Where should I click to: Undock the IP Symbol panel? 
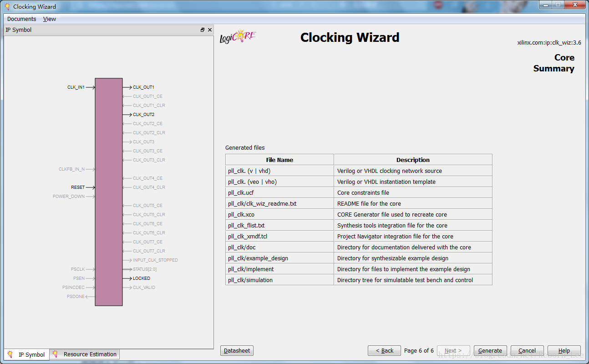click(203, 30)
